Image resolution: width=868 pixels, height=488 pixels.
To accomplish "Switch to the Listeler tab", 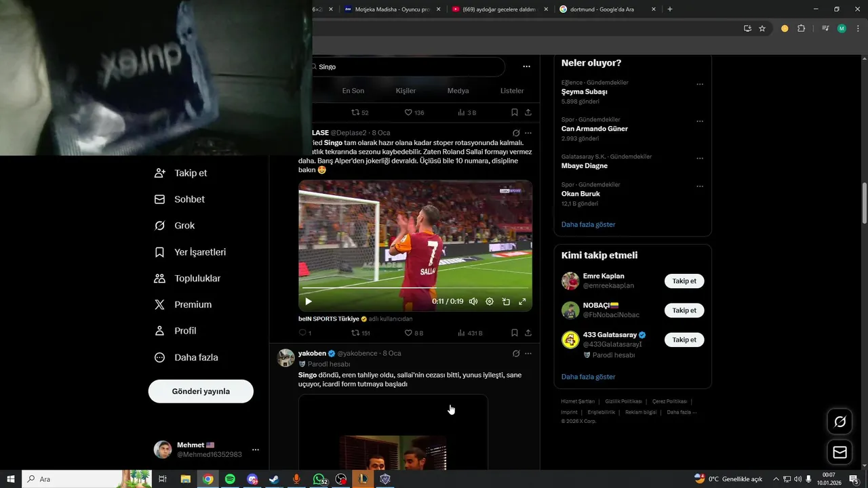I will (x=512, y=91).
